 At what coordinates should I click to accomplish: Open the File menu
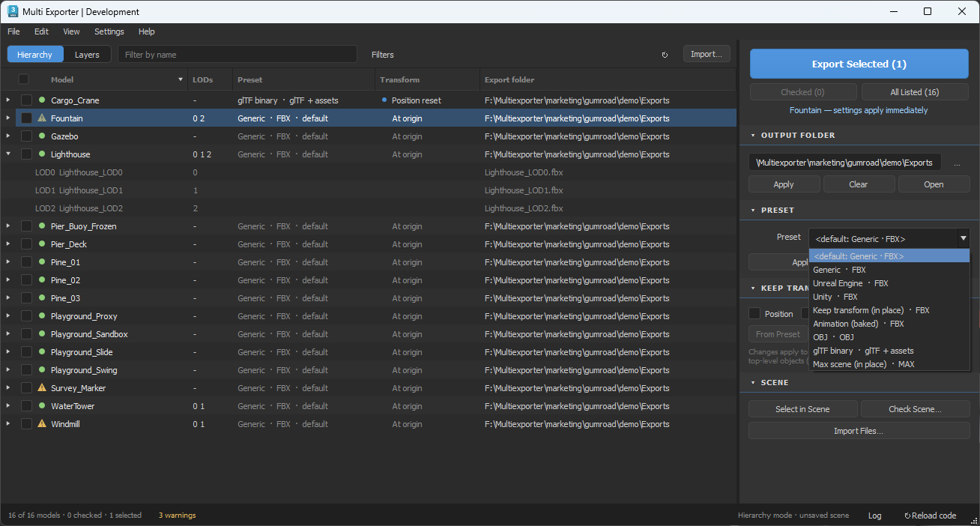pyautogui.click(x=13, y=31)
